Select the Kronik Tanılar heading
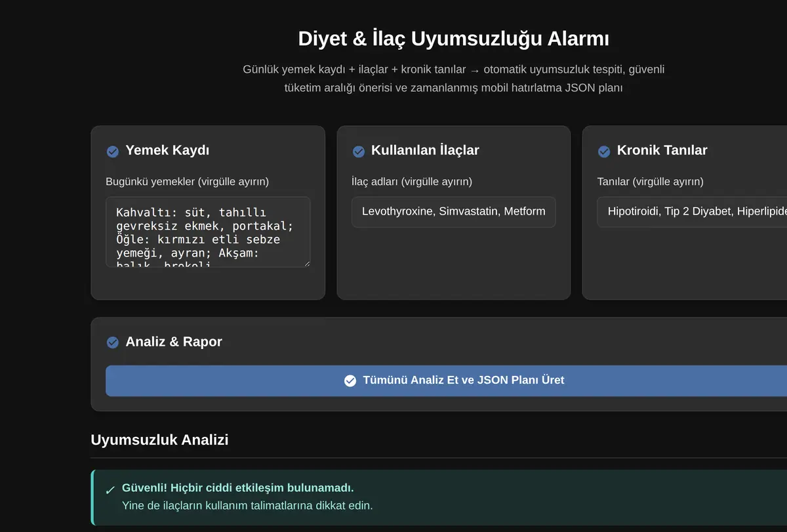This screenshot has width=787, height=532. pyautogui.click(x=662, y=150)
